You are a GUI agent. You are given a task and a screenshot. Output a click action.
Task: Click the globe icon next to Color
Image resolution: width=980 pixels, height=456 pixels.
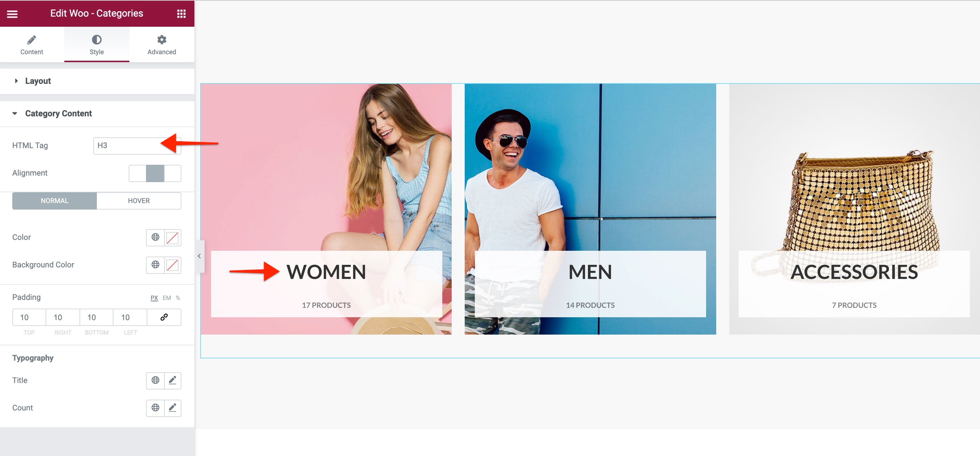click(155, 237)
